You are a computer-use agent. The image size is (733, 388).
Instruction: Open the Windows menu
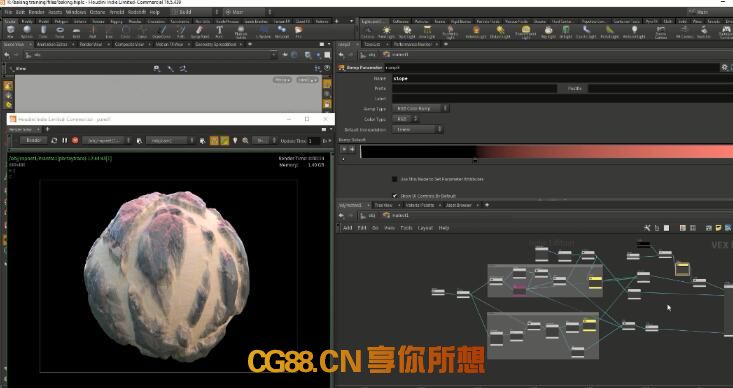pos(76,12)
